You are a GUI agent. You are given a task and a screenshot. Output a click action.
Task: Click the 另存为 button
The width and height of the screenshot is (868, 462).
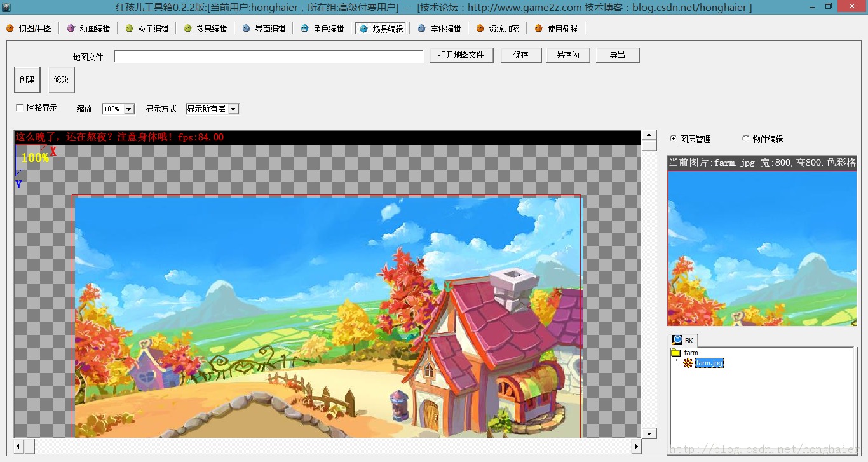point(568,55)
